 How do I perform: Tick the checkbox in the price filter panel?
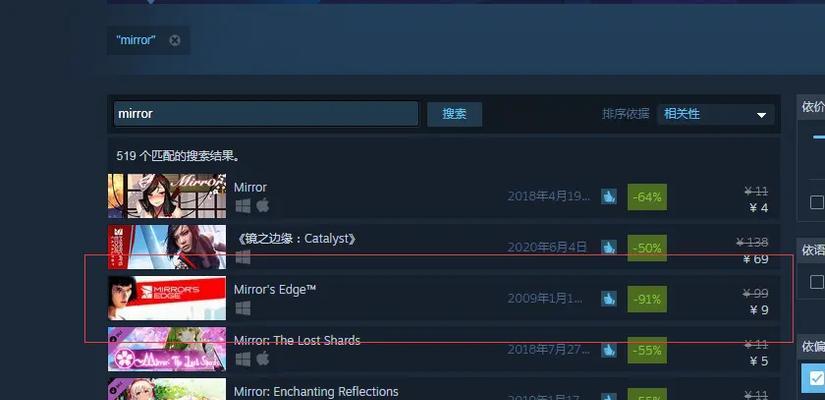pos(817,202)
